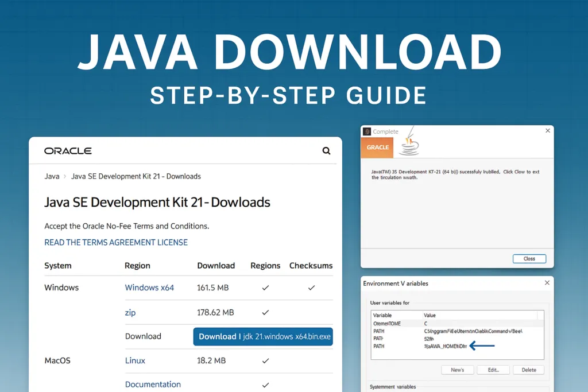
Task: Click the 161.5 MB size cell
Action: tap(212, 288)
